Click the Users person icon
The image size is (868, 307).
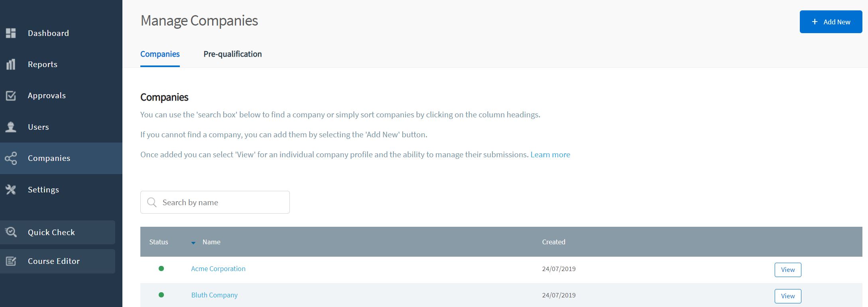11,127
